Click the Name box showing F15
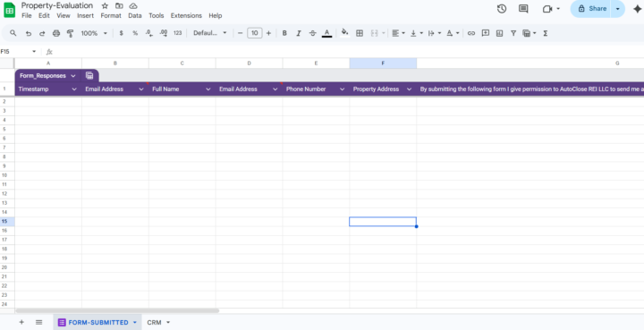 tap(19, 52)
